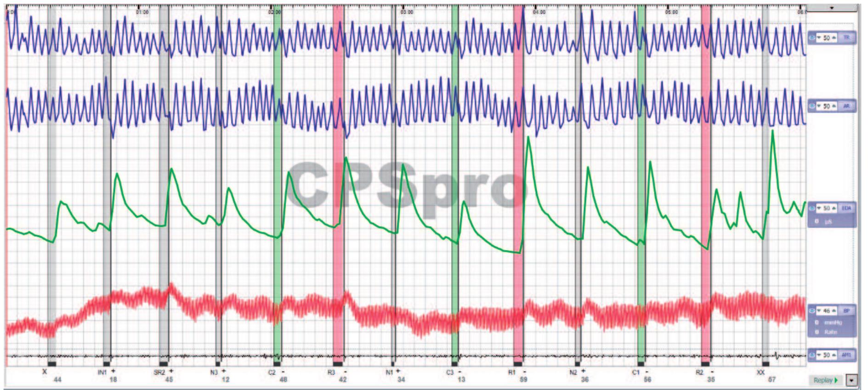The height and width of the screenshot is (390, 868).
Task: Increase the BP channel gain with up arrow
Action: (834, 311)
